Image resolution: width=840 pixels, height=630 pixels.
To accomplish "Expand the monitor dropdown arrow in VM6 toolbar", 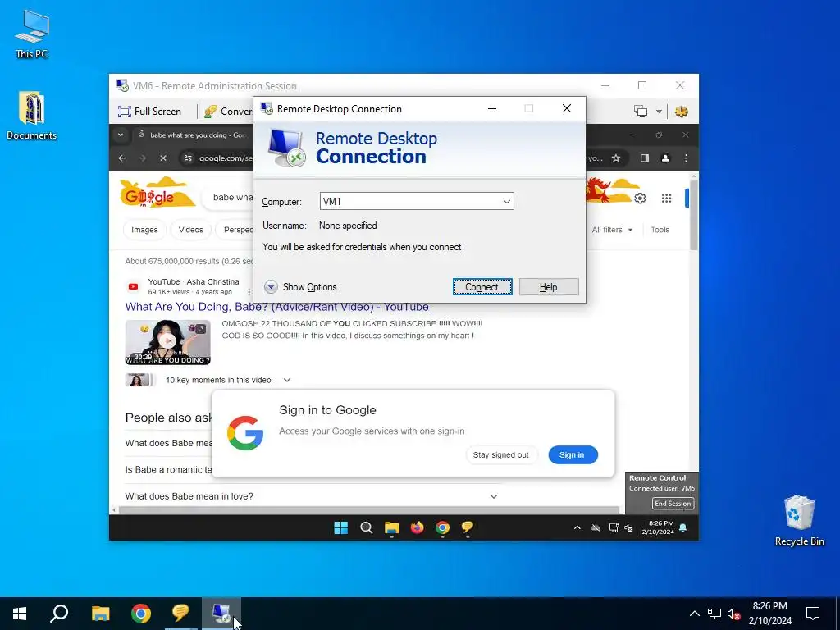I will pyautogui.click(x=659, y=112).
